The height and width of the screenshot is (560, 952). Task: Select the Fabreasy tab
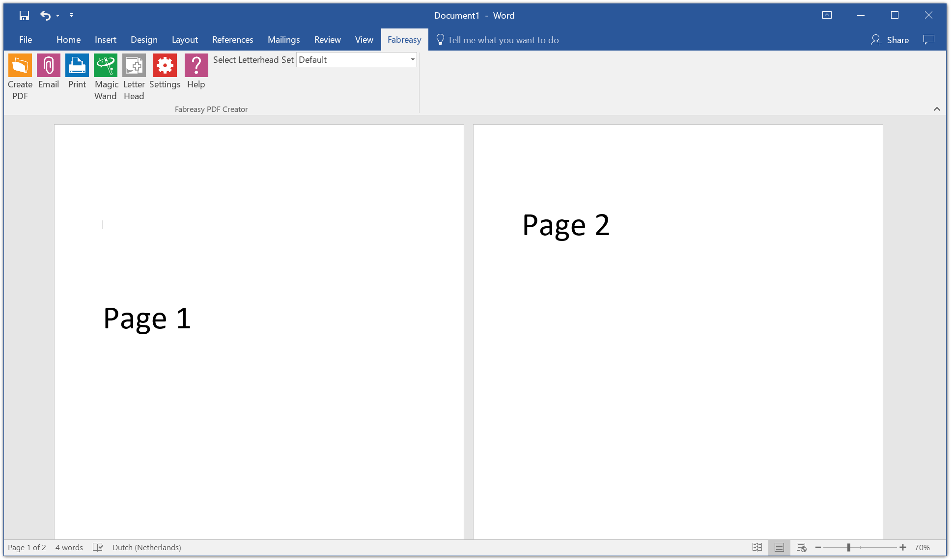click(404, 40)
